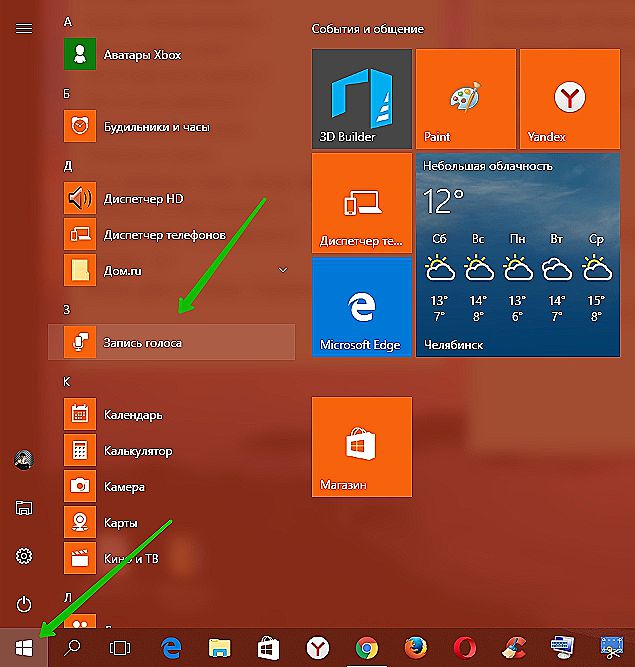
Task: Click the user account avatar
Action: pos(24,459)
